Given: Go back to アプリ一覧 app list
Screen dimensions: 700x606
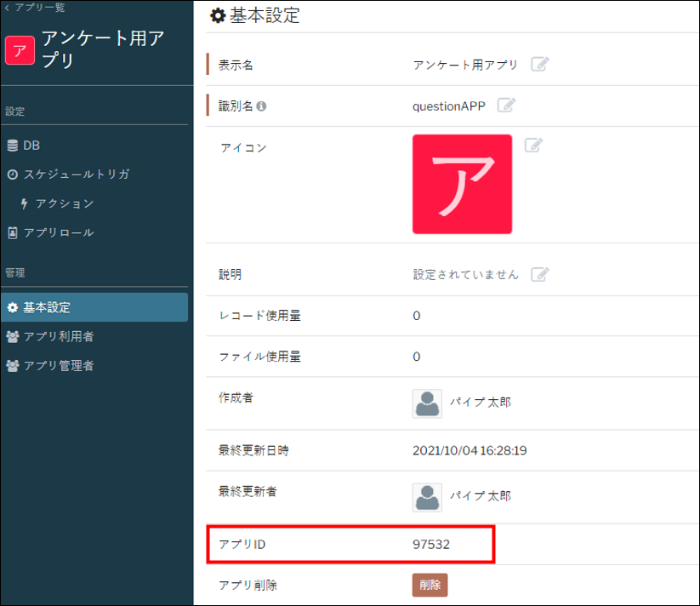Looking at the screenshot, I should (35, 8).
